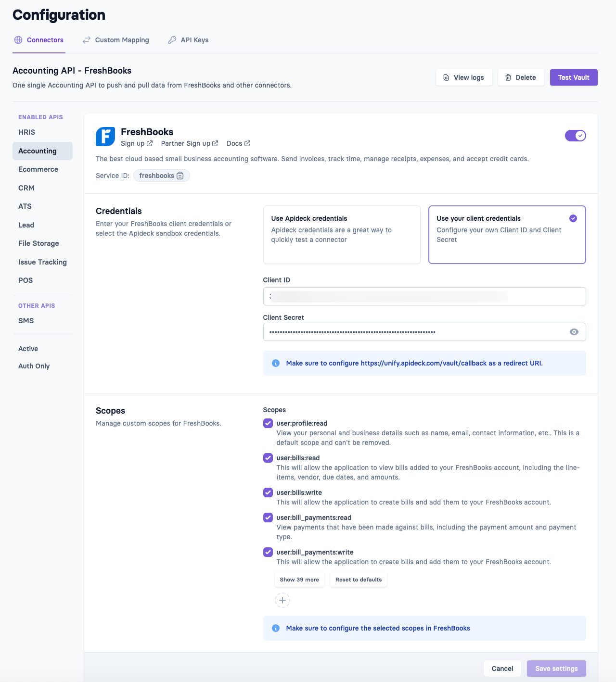Screen dimensions: 616x682
Task: Select CRM in the Enabled APIs sidebar
Action: click(x=26, y=188)
